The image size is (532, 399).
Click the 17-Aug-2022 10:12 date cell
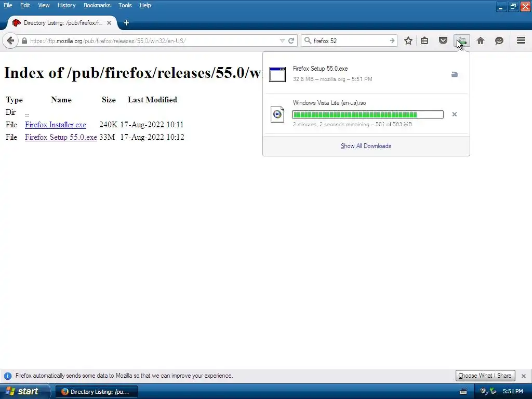coord(152,137)
